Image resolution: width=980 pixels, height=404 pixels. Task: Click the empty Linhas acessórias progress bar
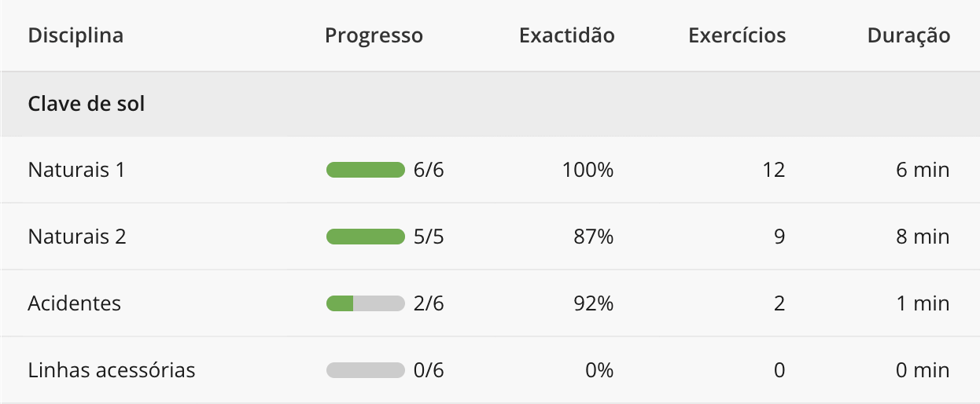[365, 370]
